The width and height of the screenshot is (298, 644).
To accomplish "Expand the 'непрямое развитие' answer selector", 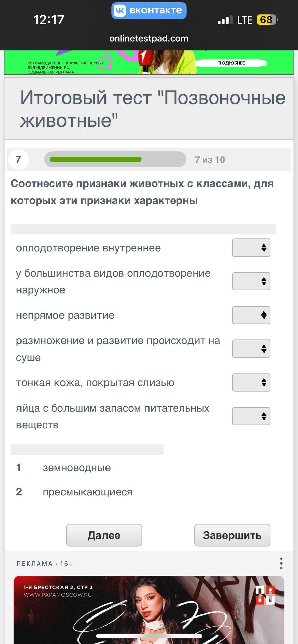I will tap(251, 315).
